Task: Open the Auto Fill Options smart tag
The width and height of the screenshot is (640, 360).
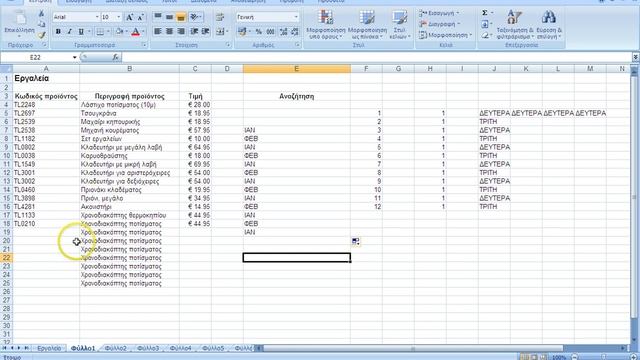Action: 356,242
